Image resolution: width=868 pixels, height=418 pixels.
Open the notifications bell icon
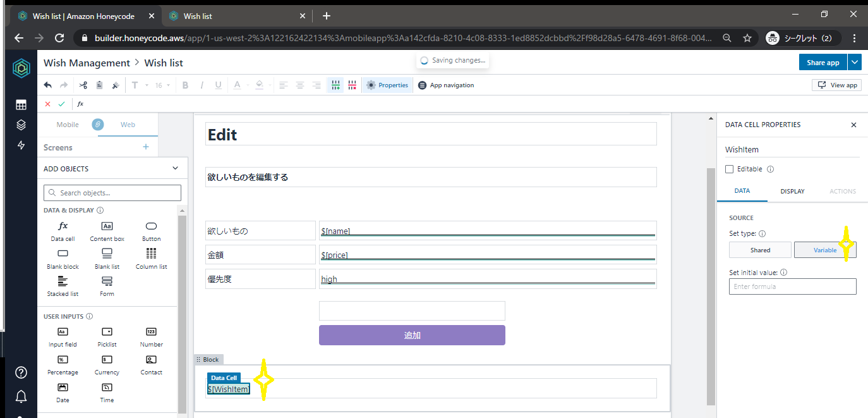(21, 396)
